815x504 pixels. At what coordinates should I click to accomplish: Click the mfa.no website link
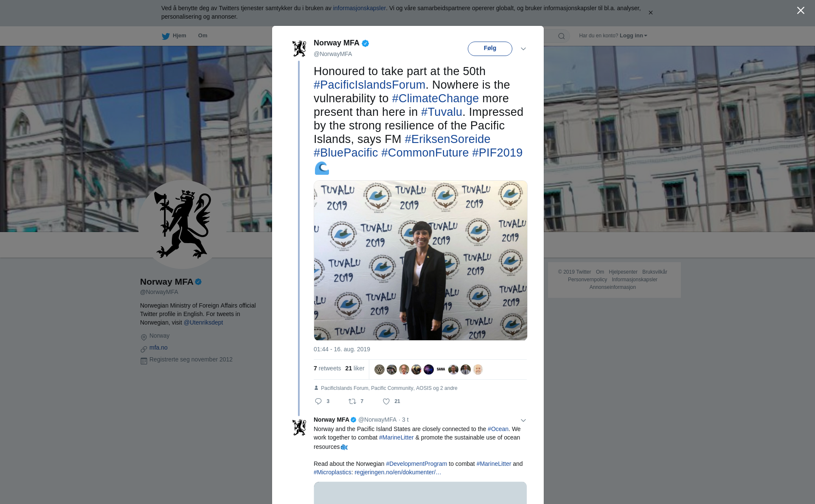[x=158, y=347]
